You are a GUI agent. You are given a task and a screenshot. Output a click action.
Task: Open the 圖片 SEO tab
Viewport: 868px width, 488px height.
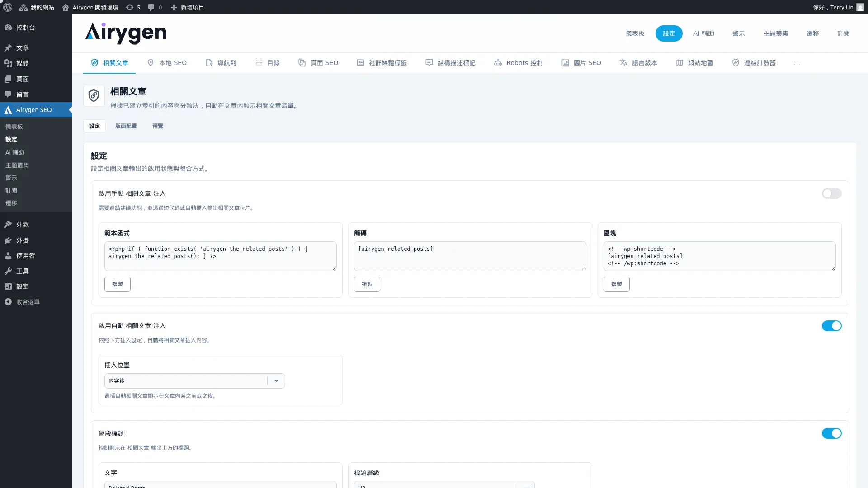(x=581, y=63)
